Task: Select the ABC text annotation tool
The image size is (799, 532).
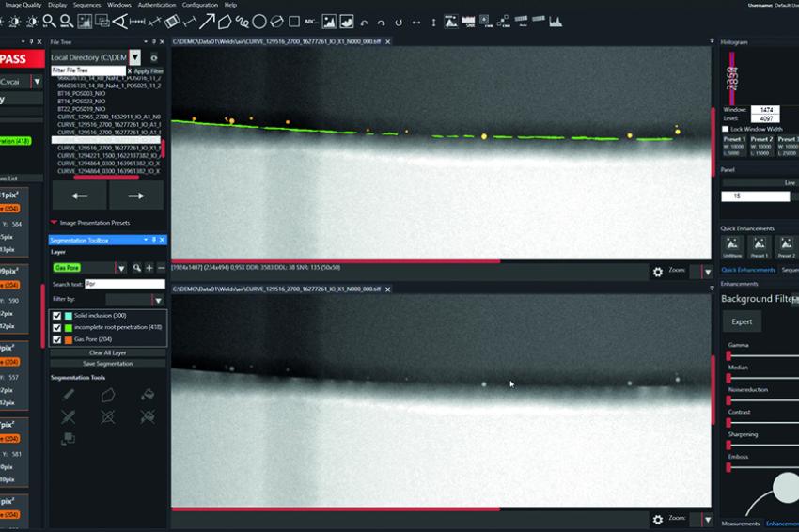Action: click(311, 22)
